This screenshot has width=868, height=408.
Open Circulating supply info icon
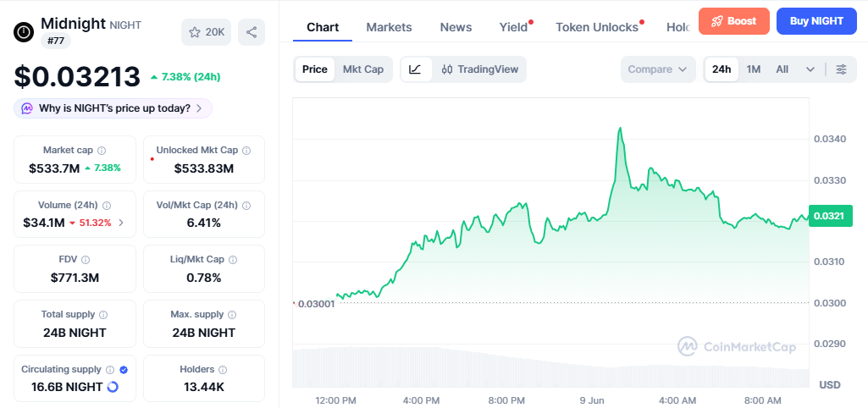coord(110,369)
